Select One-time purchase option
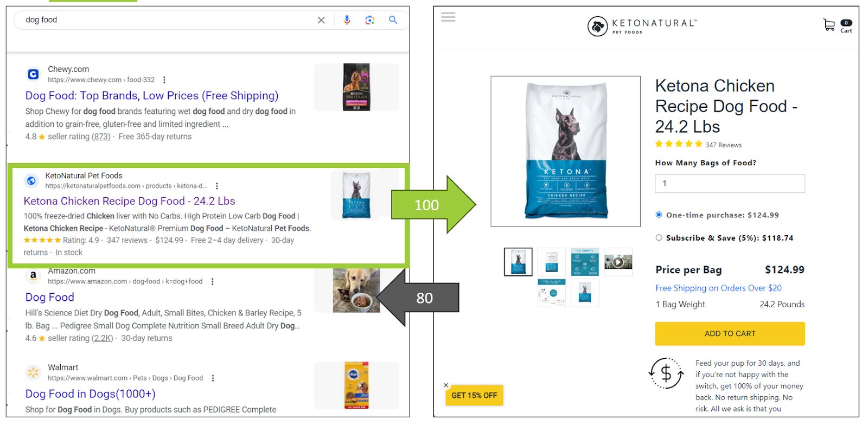Screen dimensions: 868x426 [659, 215]
